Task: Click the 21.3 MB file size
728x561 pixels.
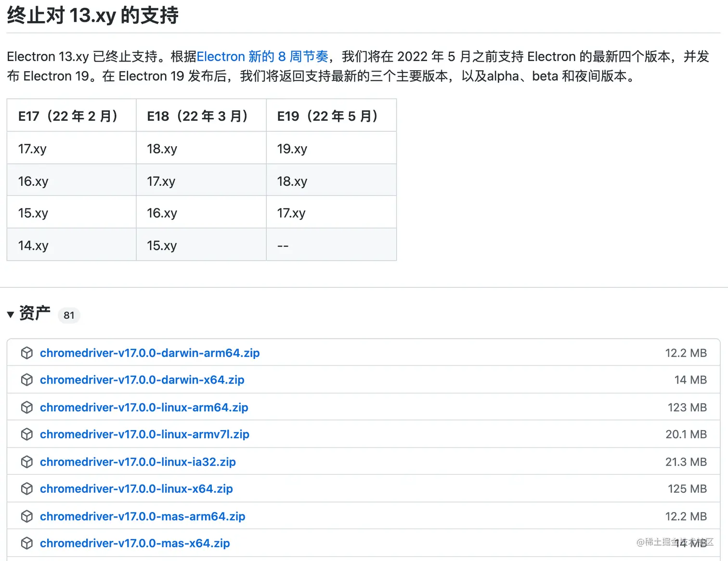Action: pyautogui.click(x=686, y=461)
